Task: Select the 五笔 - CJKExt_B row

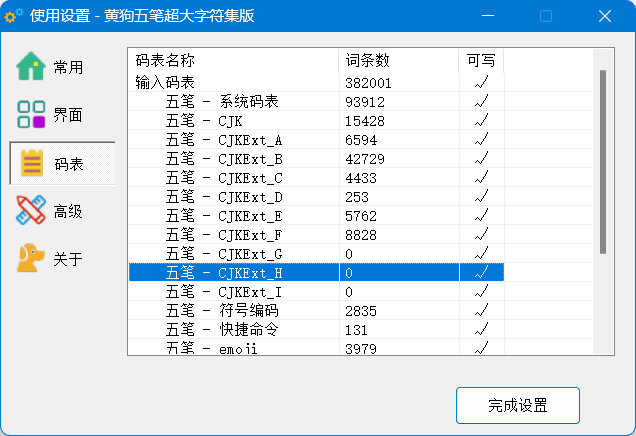Action: 224,158
